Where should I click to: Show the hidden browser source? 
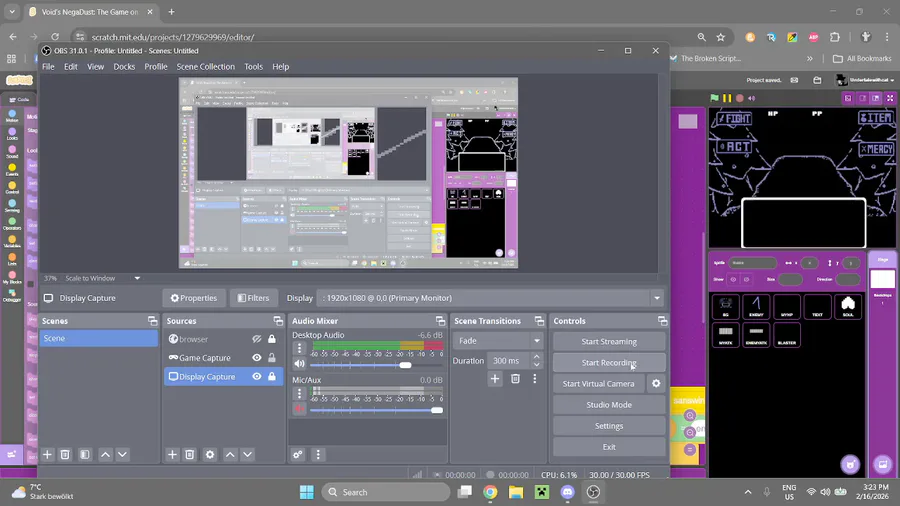pyautogui.click(x=257, y=339)
